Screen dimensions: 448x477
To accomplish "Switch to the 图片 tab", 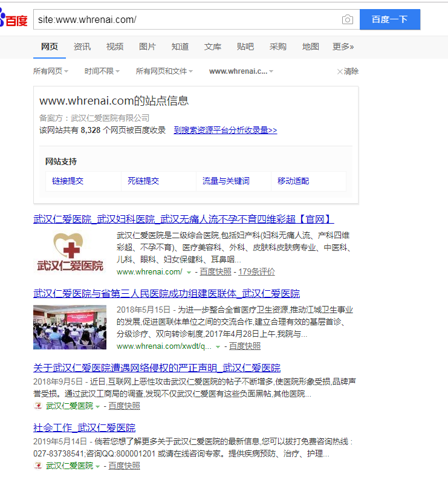I will pos(147,47).
